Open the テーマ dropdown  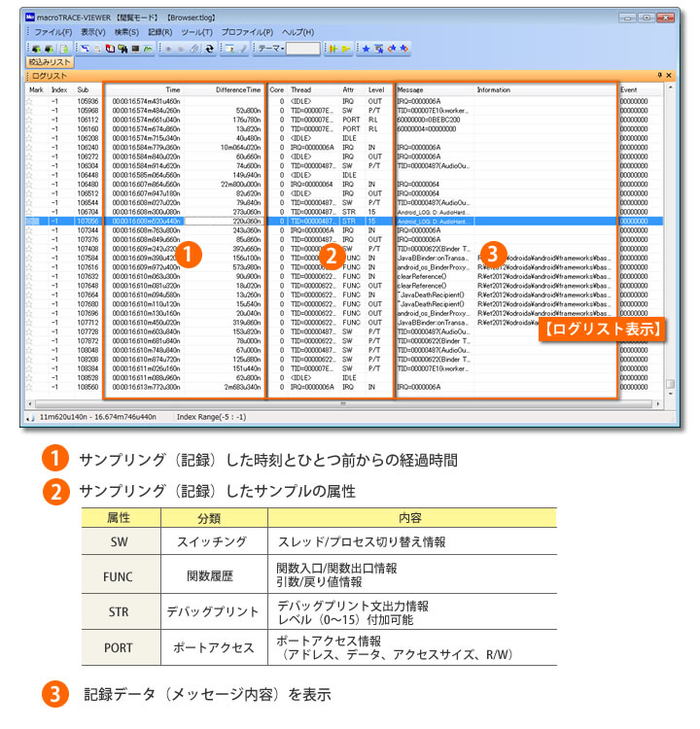[271, 49]
